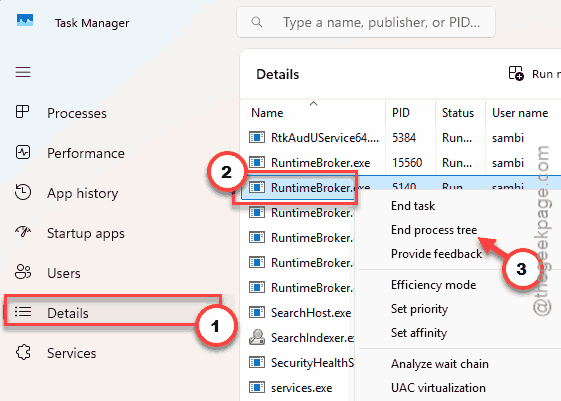Select the RtkAudUService64 process name

click(x=325, y=138)
